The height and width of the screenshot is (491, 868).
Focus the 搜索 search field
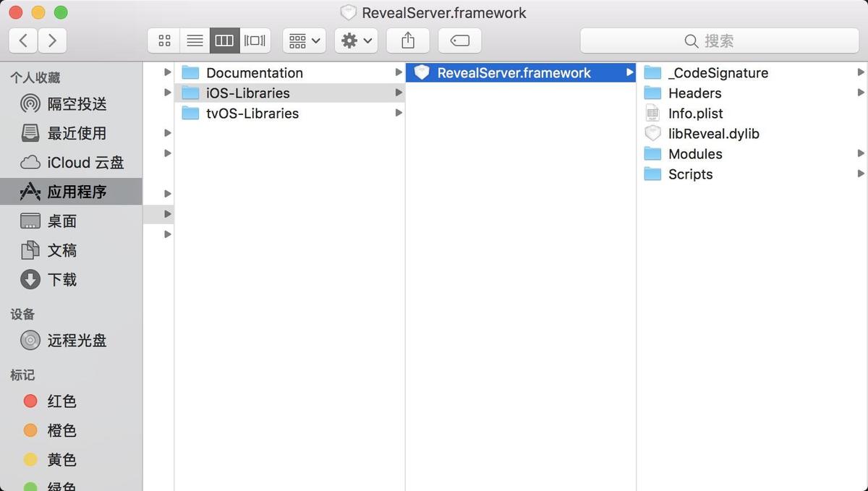(720, 41)
